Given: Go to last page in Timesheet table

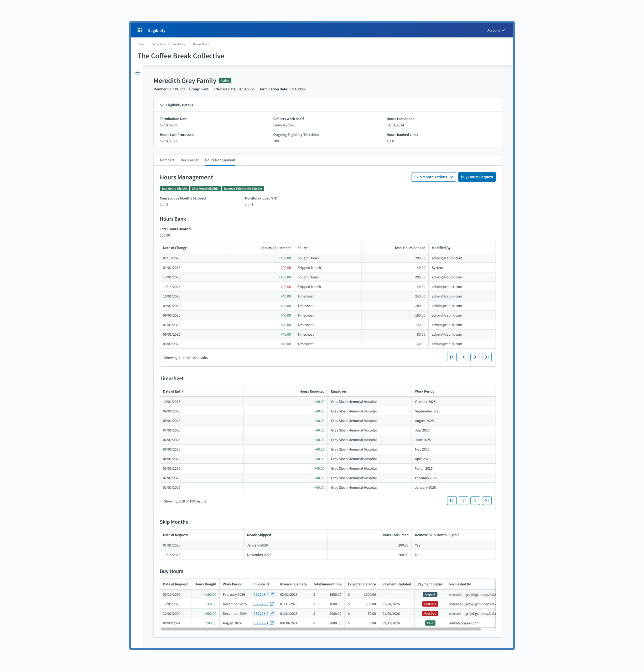Looking at the screenshot, I should (x=486, y=501).
